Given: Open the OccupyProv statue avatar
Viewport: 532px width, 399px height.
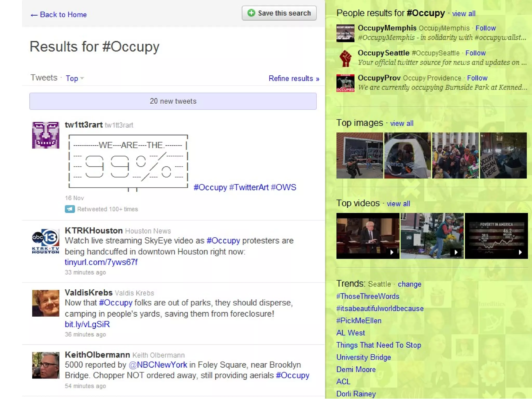Looking at the screenshot, I should (345, 83).
